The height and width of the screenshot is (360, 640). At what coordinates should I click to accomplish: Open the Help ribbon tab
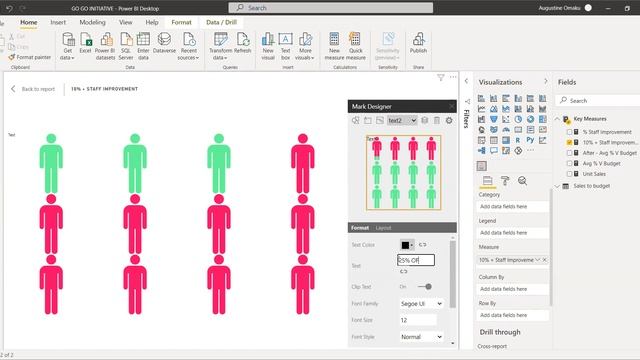coord(152,22)
